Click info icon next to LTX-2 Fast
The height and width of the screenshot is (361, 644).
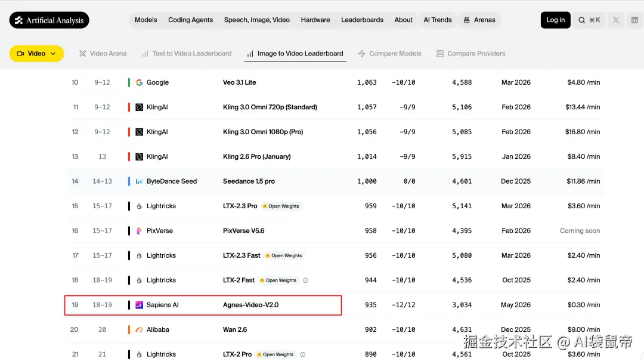305,280
